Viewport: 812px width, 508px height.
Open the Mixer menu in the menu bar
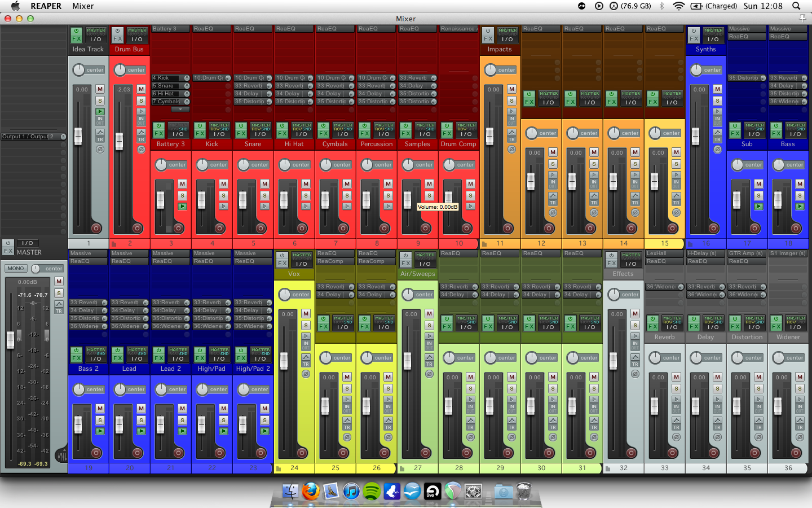tap(83, 6)
